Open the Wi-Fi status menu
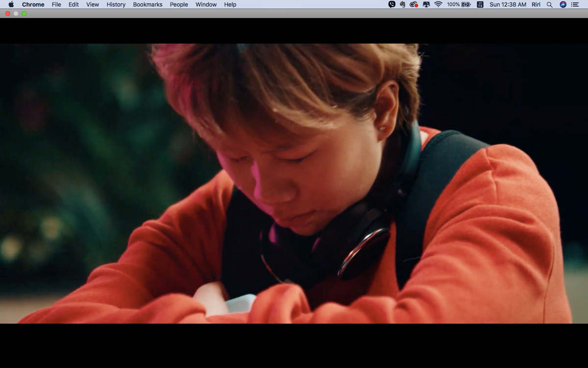Viewport: 588px width, 368px height. coord(438,4)
